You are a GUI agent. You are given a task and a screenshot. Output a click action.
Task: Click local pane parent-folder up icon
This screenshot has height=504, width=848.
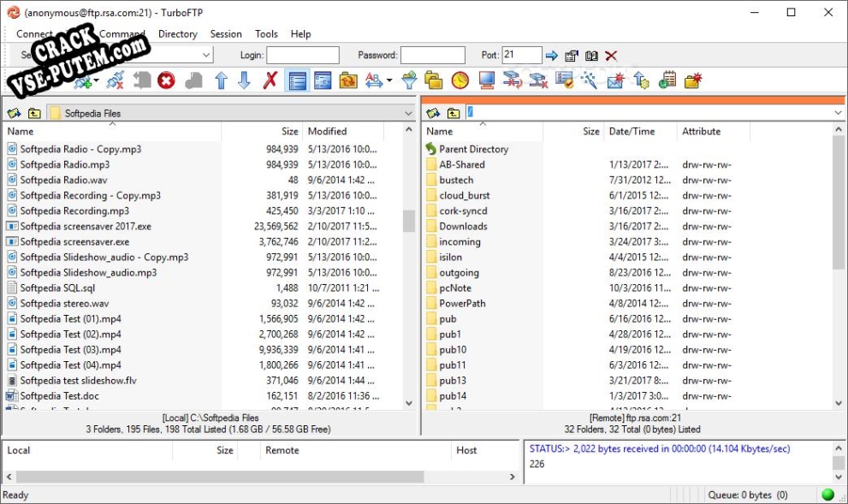(34, 113)
